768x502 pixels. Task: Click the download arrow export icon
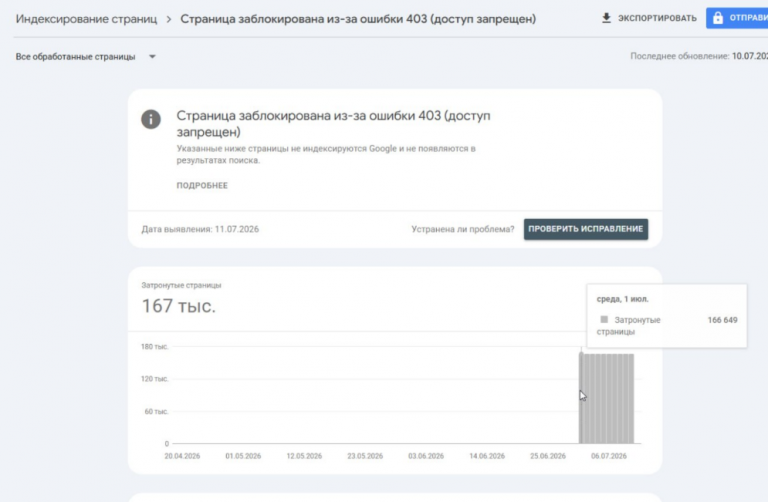pyautogui.click(x=606, y=18)
